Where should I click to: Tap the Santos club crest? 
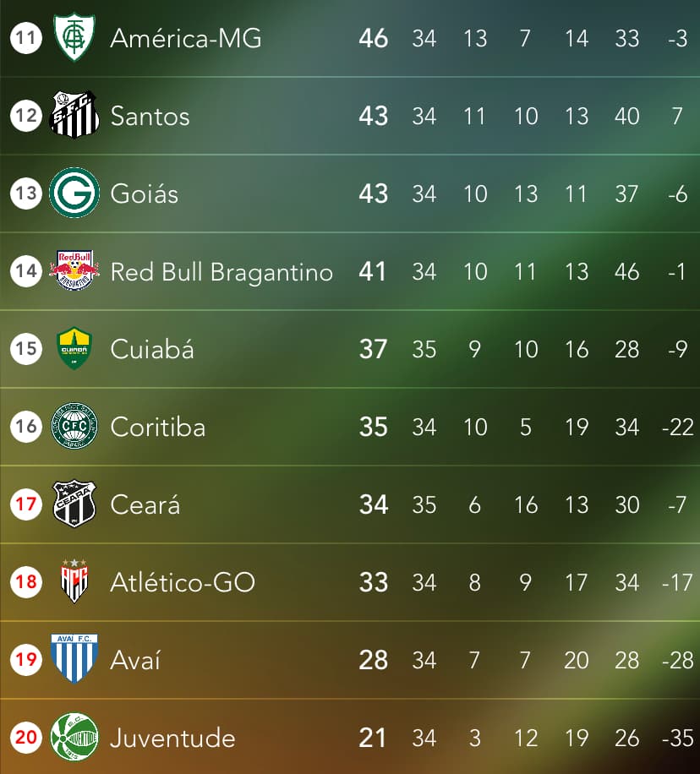point(74,115)
